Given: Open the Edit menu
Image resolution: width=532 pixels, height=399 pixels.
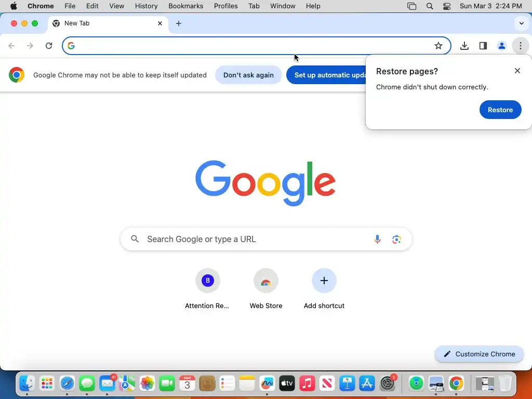Looking at the screenshot, I should coord(92,6).
